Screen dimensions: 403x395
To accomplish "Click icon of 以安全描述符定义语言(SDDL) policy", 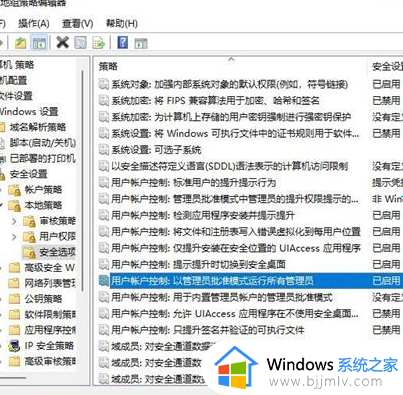I will pos(104,166).
